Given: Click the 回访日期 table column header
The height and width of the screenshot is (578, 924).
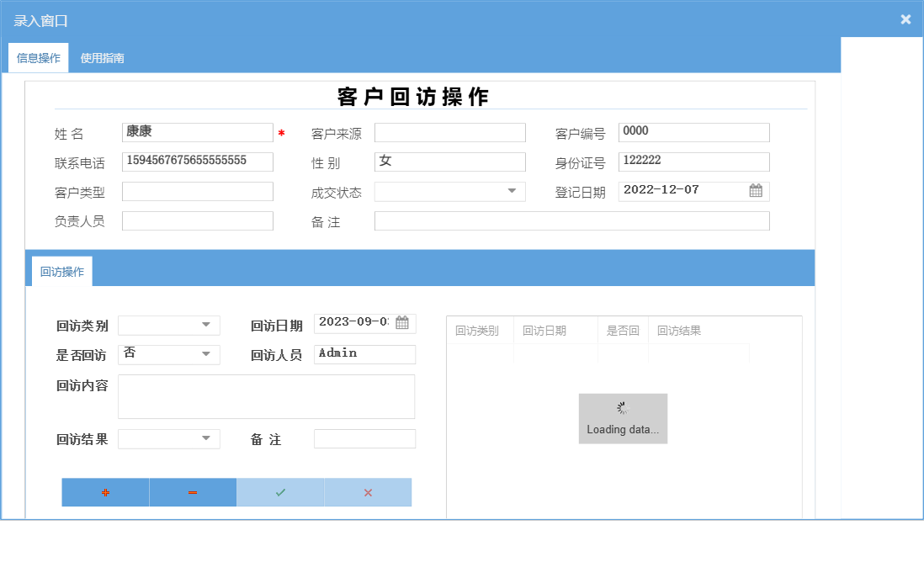Looking at the screenshot, I should click(x=555, y=331).
